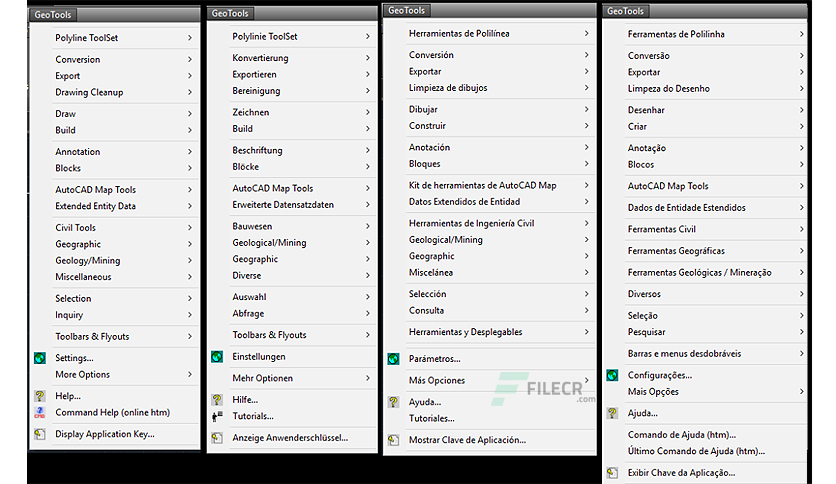The width and height of the screenshot is (836, 484).
Task: Click the key icon beside Exibir Chave da Aplicação...
Action: click(612, 473)
